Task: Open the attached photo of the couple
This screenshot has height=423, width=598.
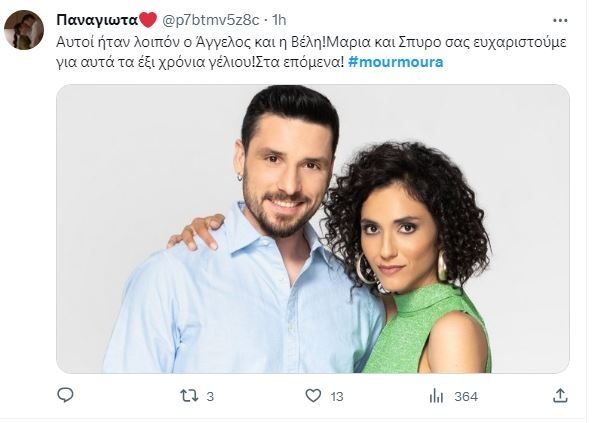Action: point(313,228)
